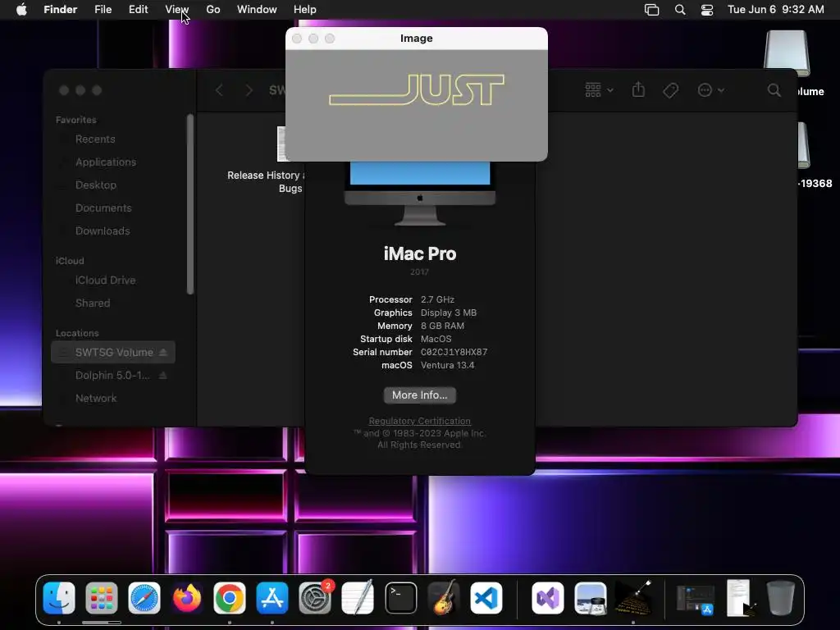Screen dimensions: 840x630
Task: Open the Go menu
Action: 213,10
